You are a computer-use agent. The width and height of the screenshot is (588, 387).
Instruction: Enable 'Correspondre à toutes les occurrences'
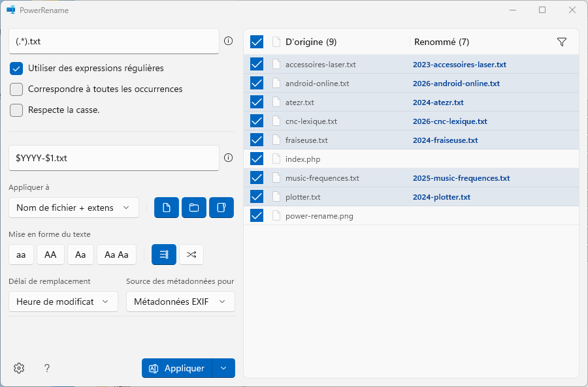click(16, 89)
